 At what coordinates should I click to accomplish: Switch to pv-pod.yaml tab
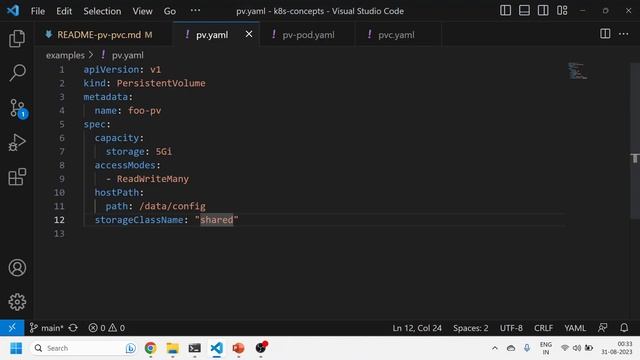click(307, 35)
